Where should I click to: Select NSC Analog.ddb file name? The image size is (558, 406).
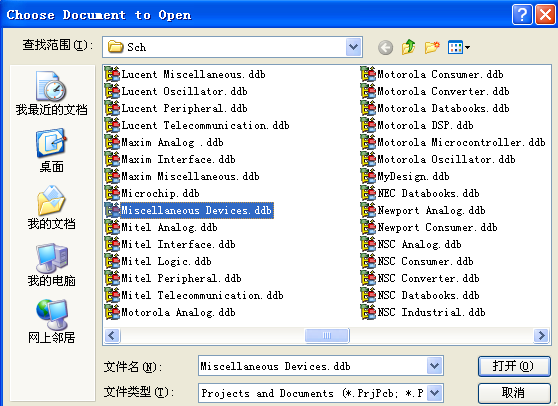419,244
